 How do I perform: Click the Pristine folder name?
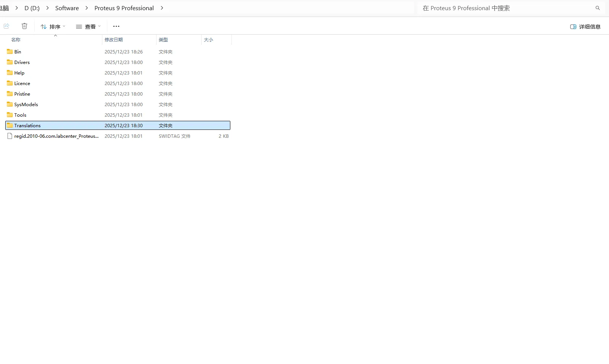pos(22,94)
